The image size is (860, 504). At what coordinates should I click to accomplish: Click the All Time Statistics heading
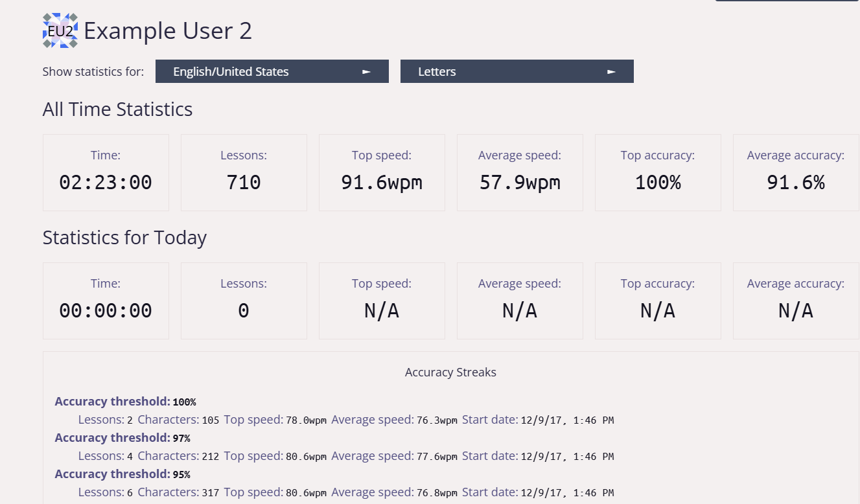click(117, 109)
